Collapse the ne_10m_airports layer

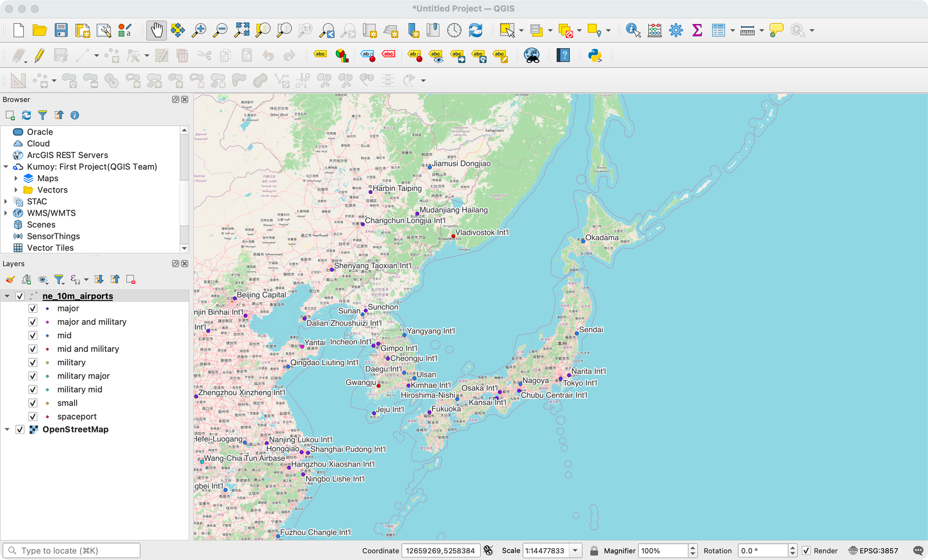tap(7, 296)
